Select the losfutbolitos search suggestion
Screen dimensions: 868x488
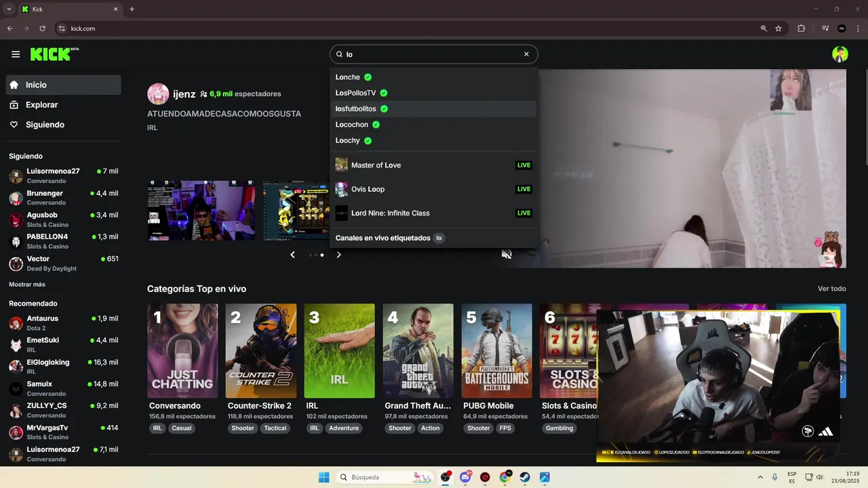(x=434, y=108)
